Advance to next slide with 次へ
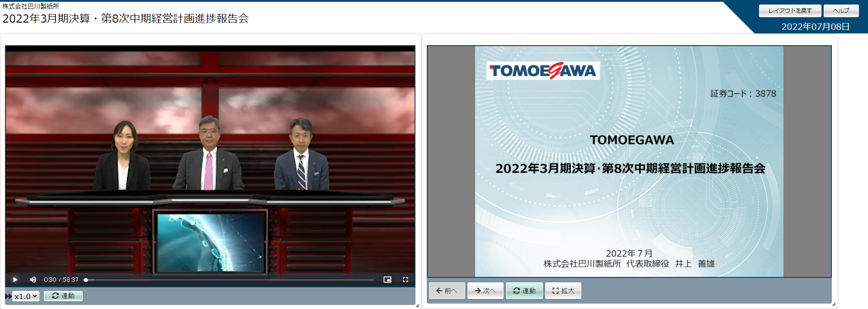Viewport: 868px width, 309px height. point(486,291)
